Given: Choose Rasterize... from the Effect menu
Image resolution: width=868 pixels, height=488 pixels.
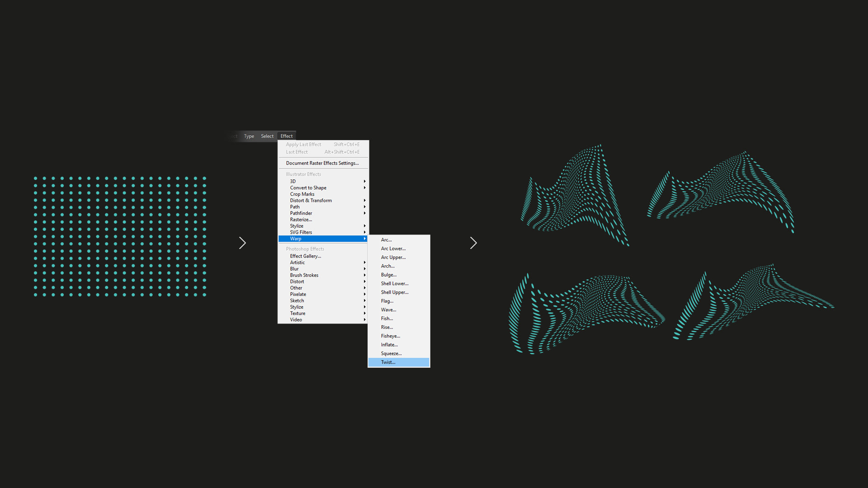Looking at the screenshot, I should click(301, 220).
